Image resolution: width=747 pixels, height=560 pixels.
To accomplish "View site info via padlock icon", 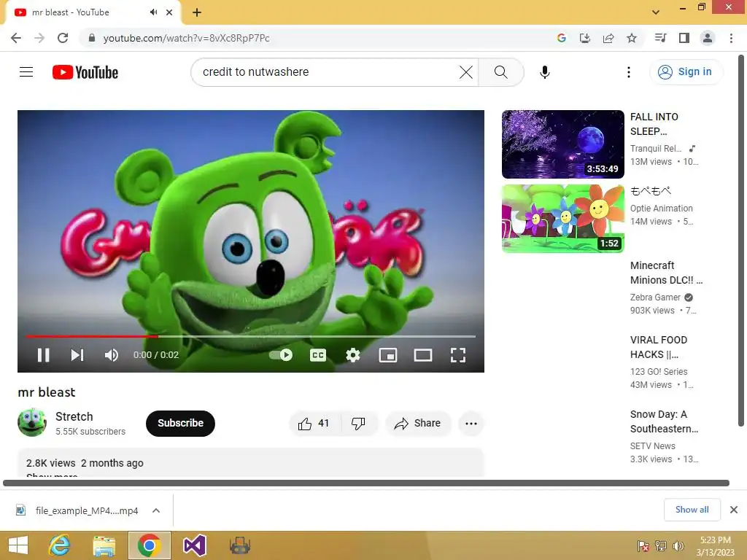I will pos(92,38).
